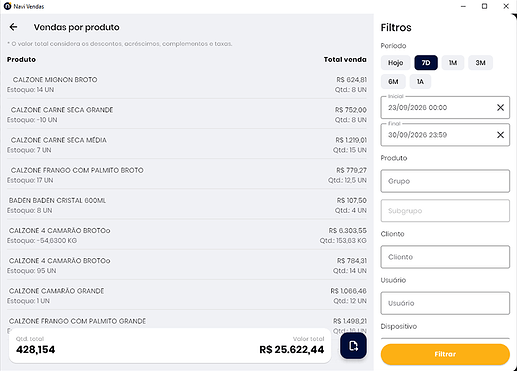Apply filters with the Filtrar button
Screen dimensions: 517x371
click(x=445, y=354)
